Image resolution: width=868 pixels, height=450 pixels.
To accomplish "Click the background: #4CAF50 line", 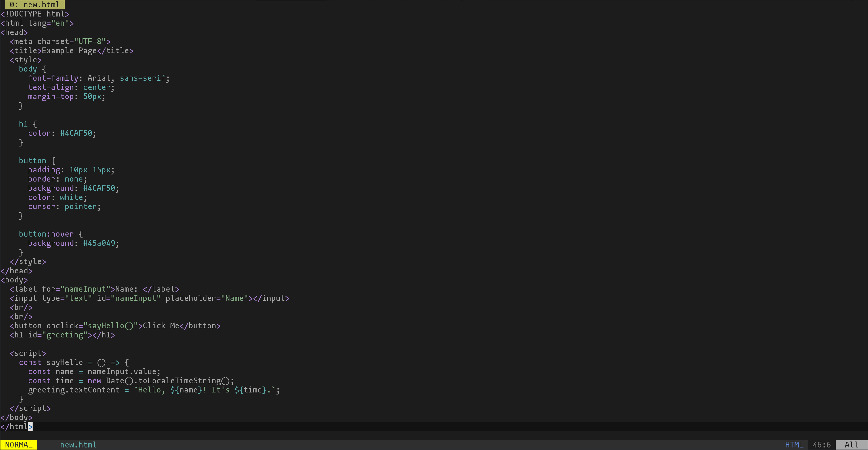I will 73,188.
